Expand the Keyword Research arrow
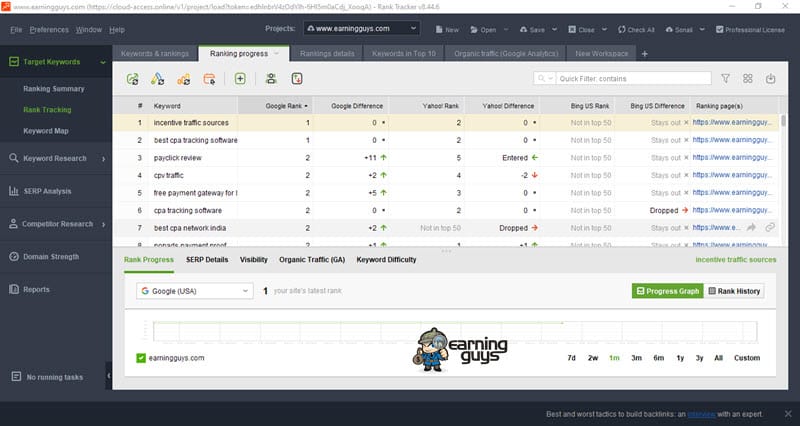 click(103, 159)
